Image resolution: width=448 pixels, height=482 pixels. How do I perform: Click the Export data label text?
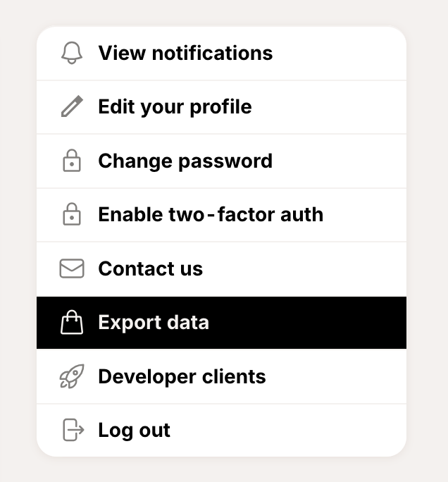click(x=154, y=323)
